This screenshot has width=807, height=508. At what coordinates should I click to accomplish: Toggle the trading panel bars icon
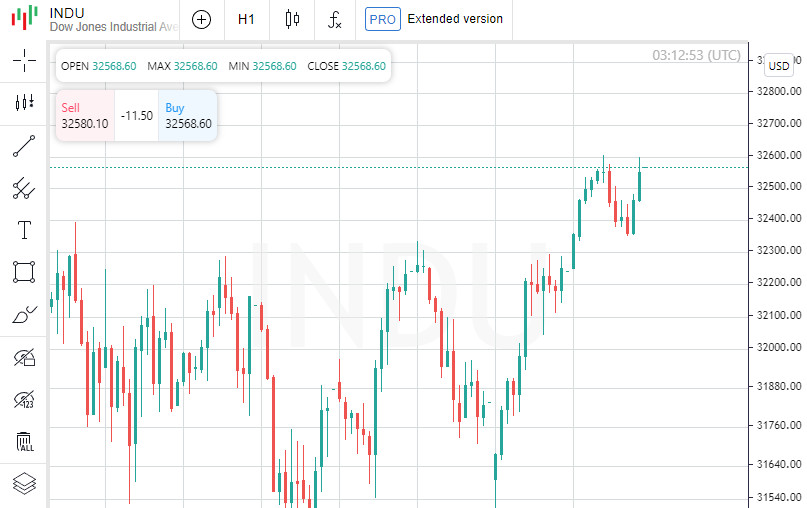point(24,103)
